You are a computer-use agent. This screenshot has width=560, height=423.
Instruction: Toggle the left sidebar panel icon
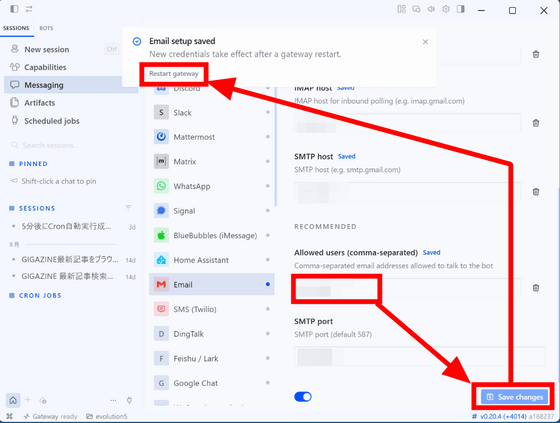pos(14,9)
